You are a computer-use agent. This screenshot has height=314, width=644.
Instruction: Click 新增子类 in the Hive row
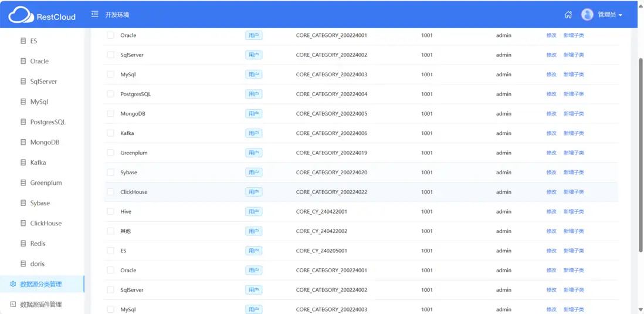point(574,212)
